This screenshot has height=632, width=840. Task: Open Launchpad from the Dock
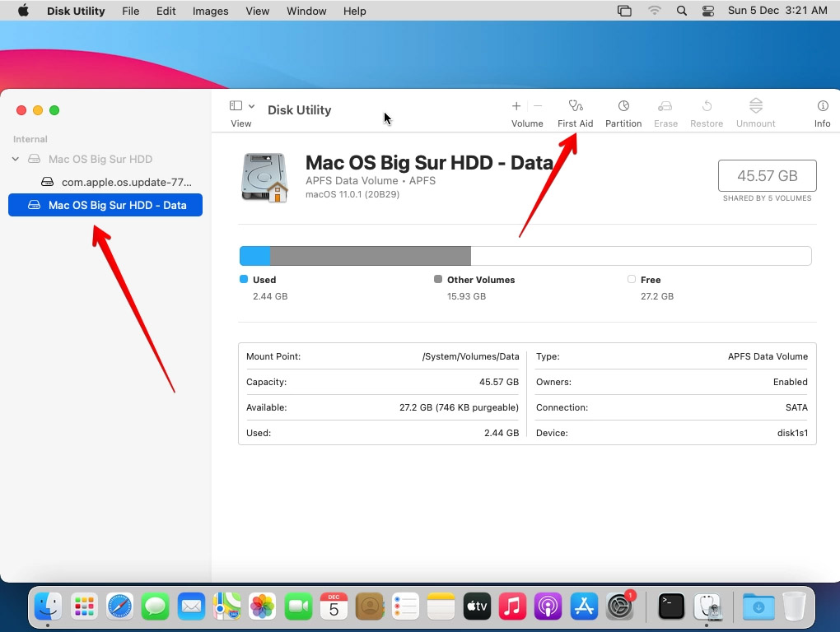tap(84, 606)
